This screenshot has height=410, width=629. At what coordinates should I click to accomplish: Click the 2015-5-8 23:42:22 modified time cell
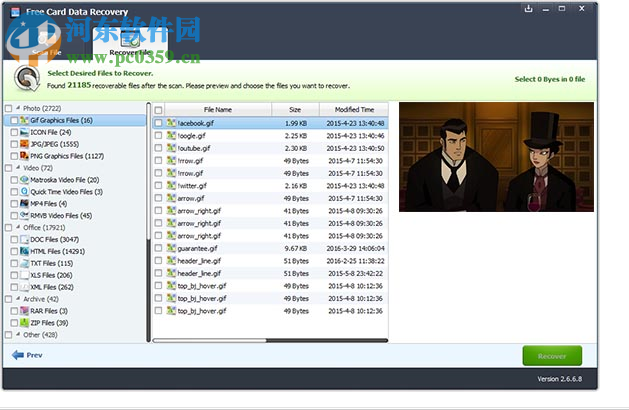click(x=355, y=274)
